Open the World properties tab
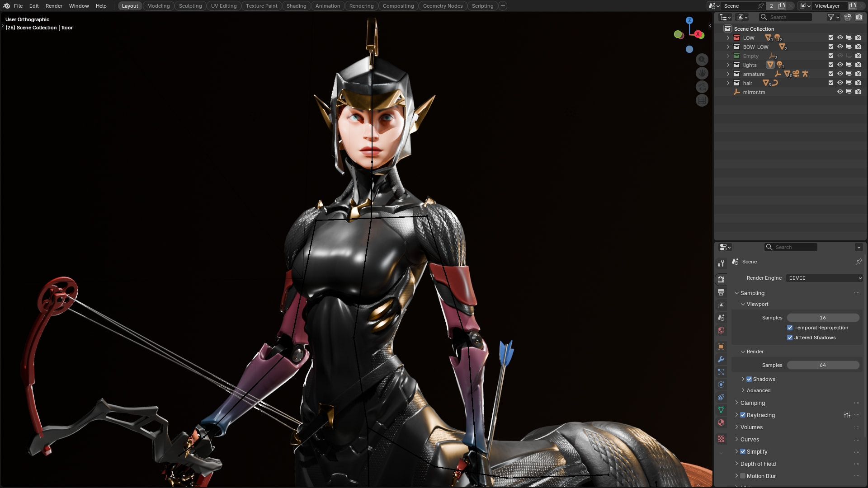The width and height of the screenshot is (868, 488). [x=721, y=330]
